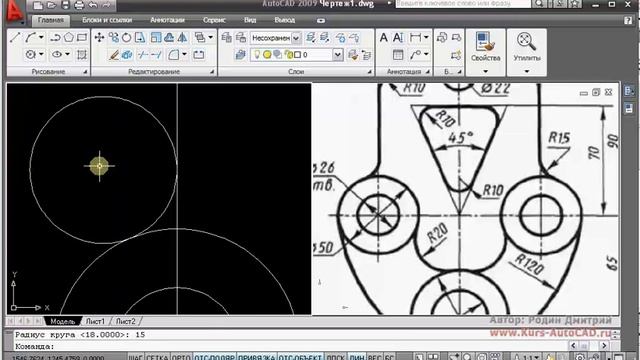Image resolution: width=640 pixels, height=360 pixels.
Task: Toggle СЕТКА grid display in status bar
Action: [x=157, y=357]
